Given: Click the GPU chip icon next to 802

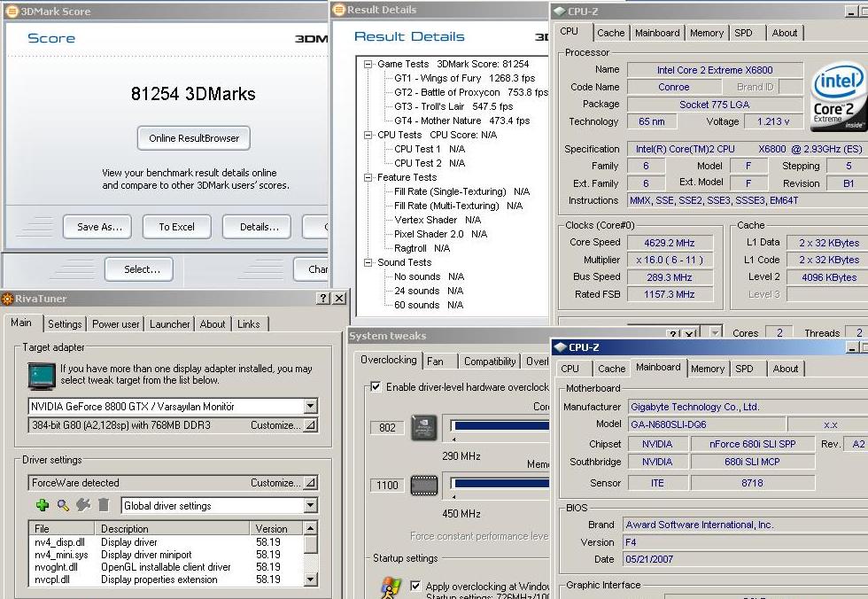Looking at the screenshot, I should [x=424, y=428].
